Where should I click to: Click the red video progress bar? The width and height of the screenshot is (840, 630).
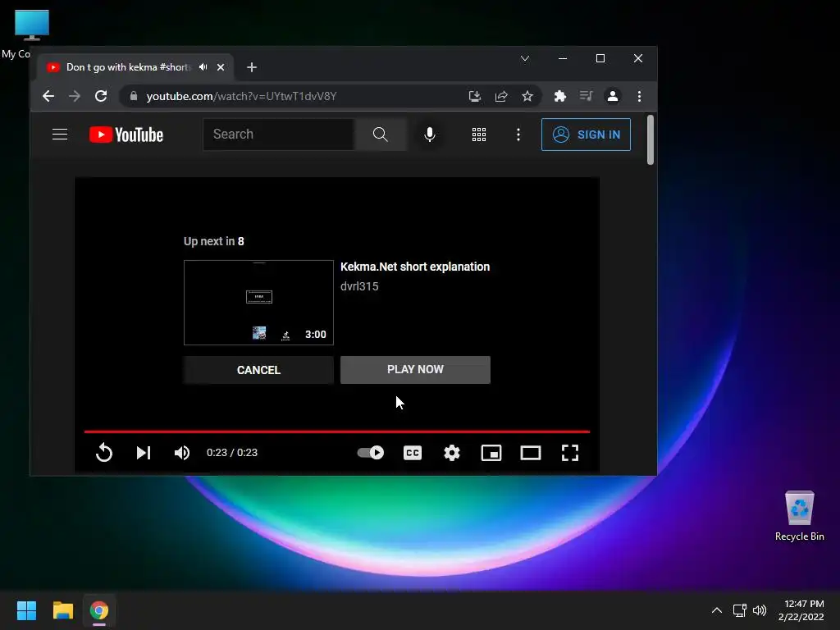click(x=337, y=431)
